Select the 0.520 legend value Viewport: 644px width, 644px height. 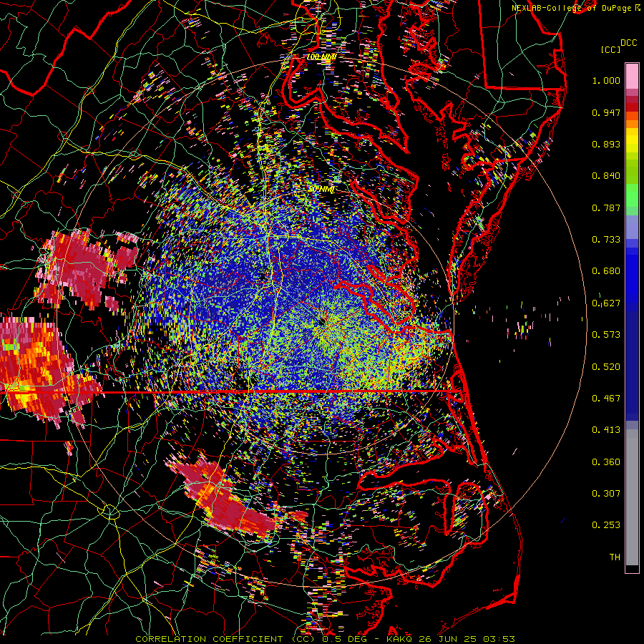point(606,367)
